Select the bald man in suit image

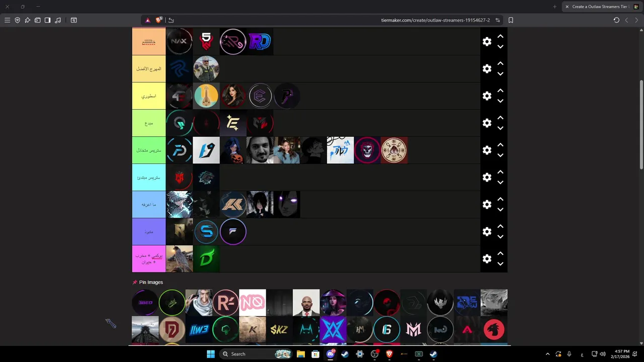pos(306,303)
